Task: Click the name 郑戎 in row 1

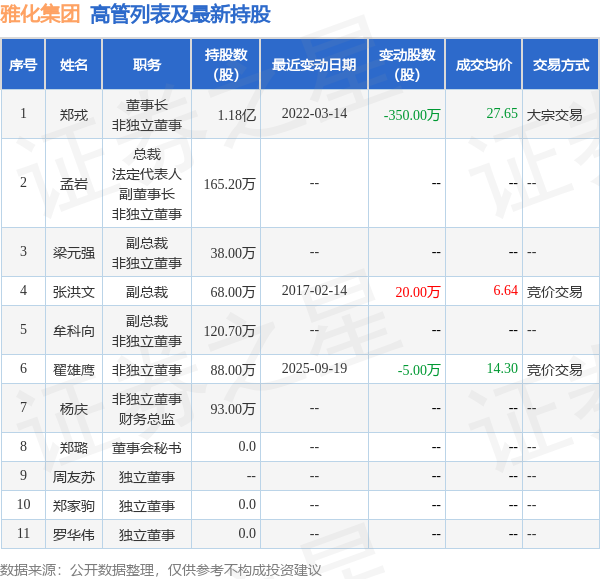Action: [x=74, y=115]
